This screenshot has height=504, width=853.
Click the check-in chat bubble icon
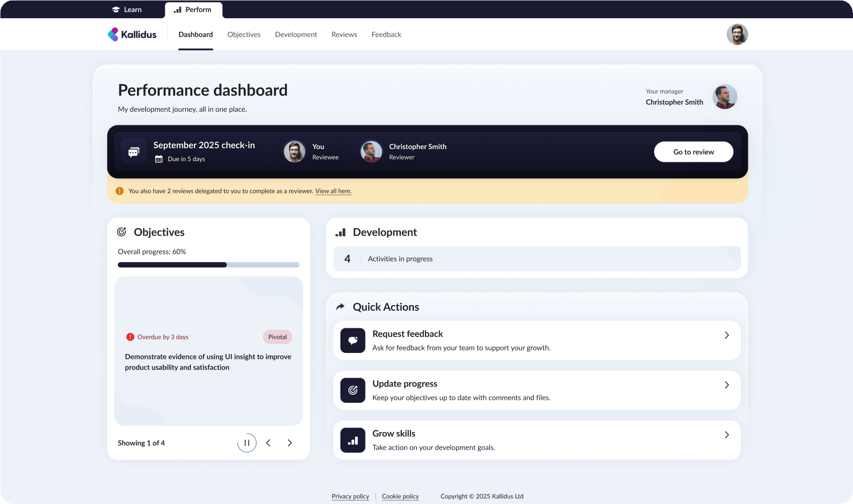point(134,152)
